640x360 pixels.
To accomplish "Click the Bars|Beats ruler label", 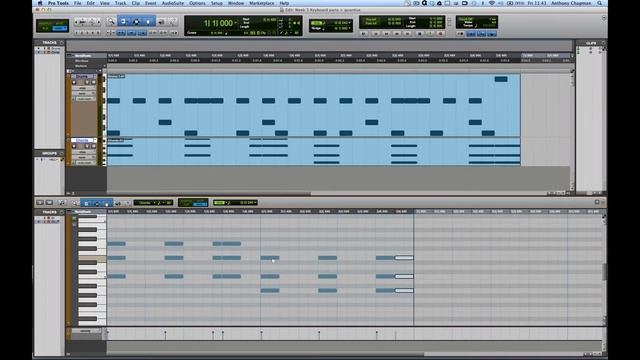I will (83, 56).
